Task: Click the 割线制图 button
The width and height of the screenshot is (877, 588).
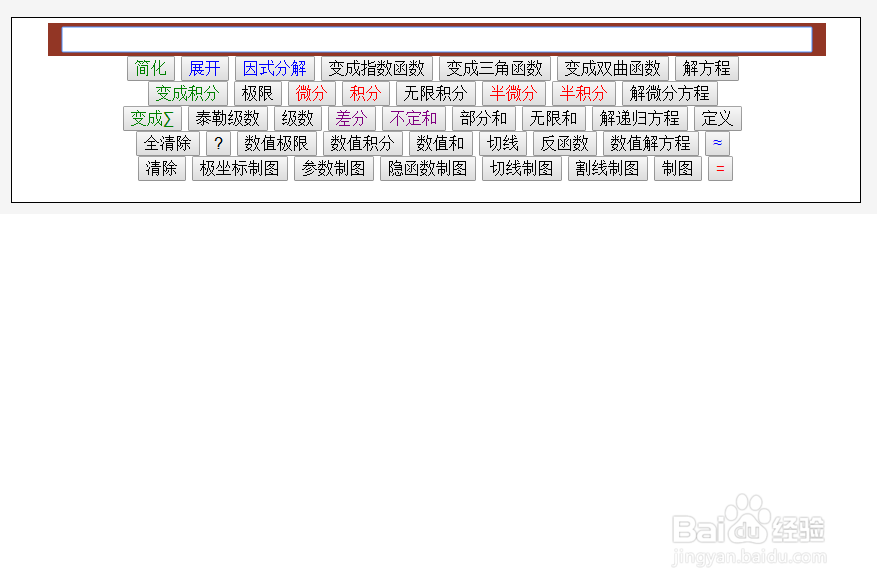Action: (x=608, y=168)
